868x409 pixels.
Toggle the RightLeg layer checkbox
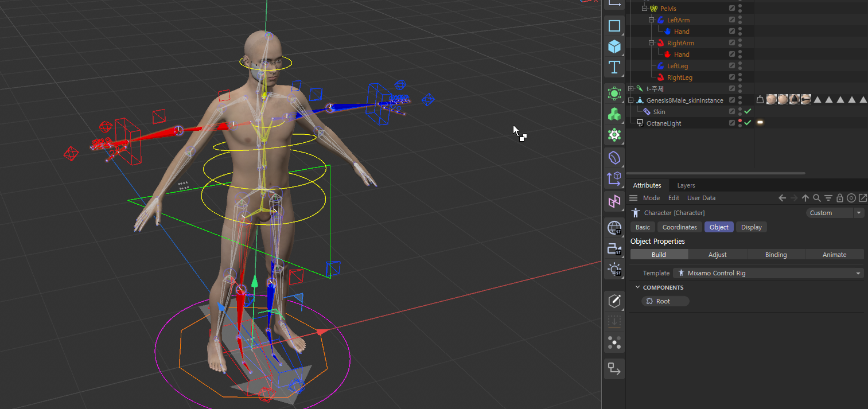click(732, 77)
